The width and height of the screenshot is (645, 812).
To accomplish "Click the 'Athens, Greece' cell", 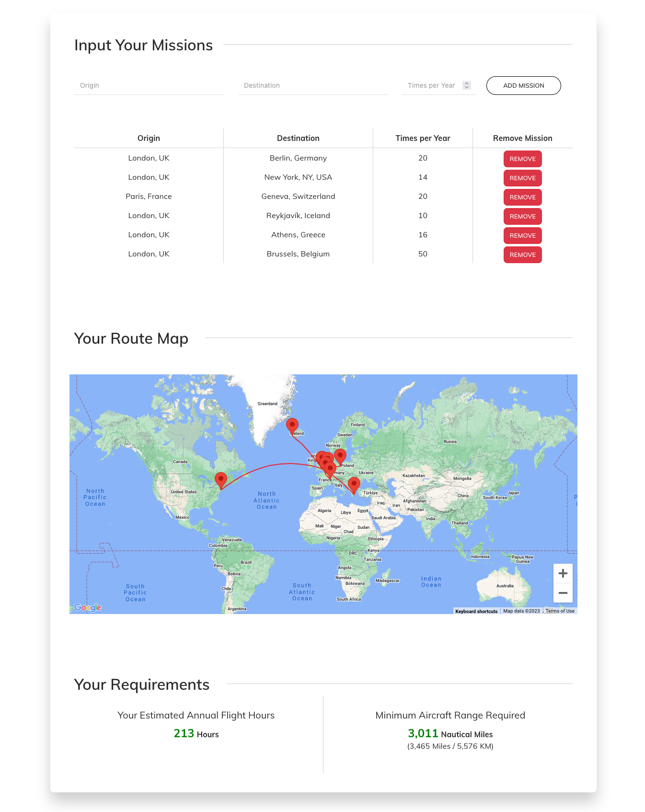I will [298, 235].
